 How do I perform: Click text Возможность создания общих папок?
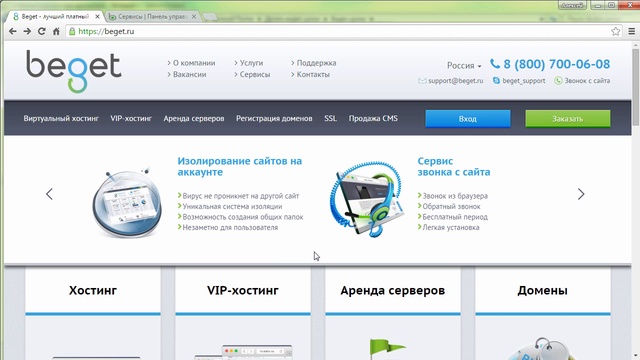(243, 217)
